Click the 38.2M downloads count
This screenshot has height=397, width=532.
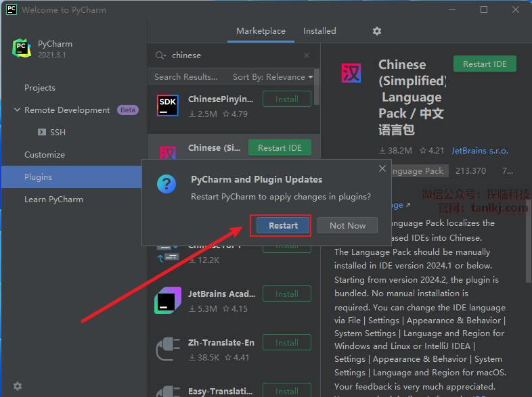[x=400, y=151]
